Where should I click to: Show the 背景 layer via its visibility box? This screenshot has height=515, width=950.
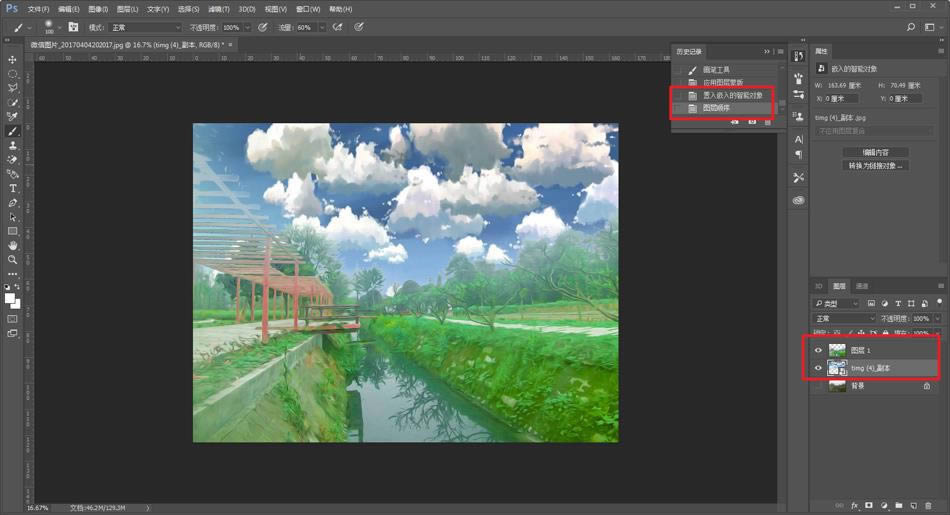pyautogui.click(x=818, y=386)
